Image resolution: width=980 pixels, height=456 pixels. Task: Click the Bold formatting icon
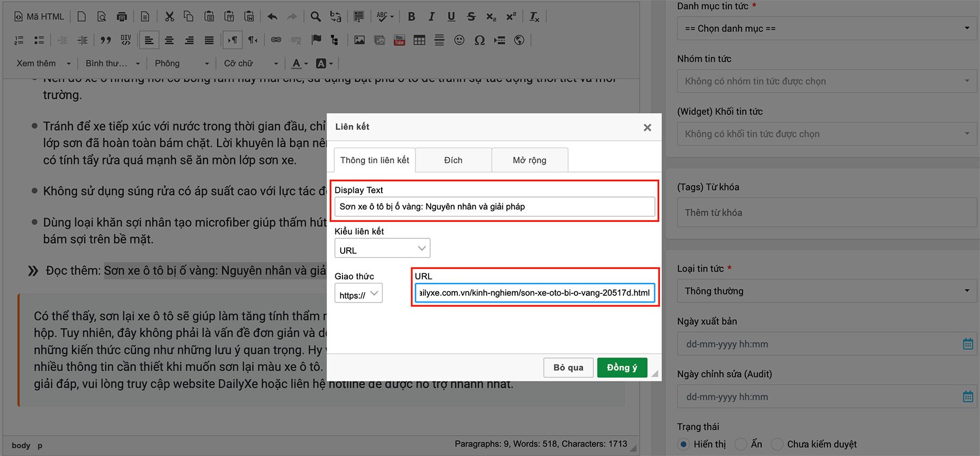pos(412,17)
